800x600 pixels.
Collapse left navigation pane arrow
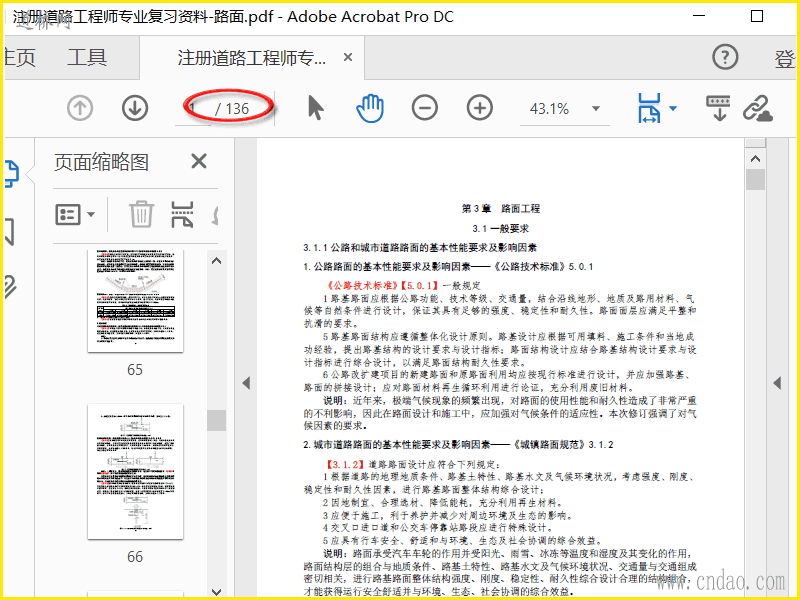pyautogui.click(x=246, y=383)
